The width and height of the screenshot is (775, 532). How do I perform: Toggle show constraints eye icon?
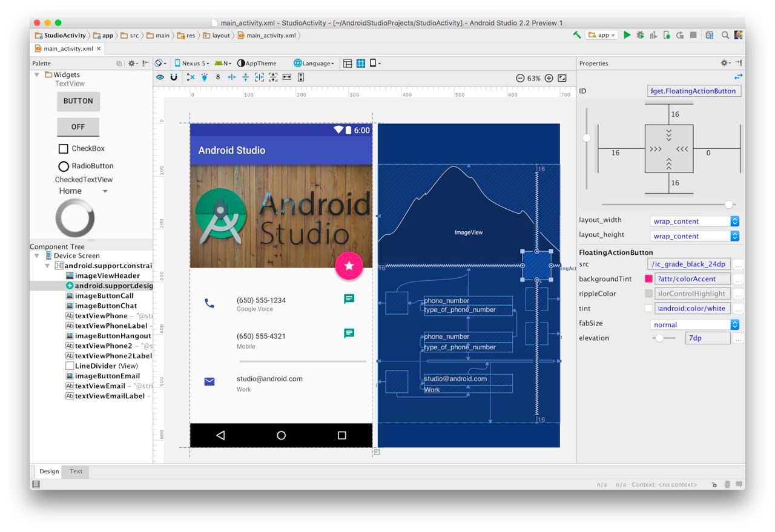click(160, 77)
